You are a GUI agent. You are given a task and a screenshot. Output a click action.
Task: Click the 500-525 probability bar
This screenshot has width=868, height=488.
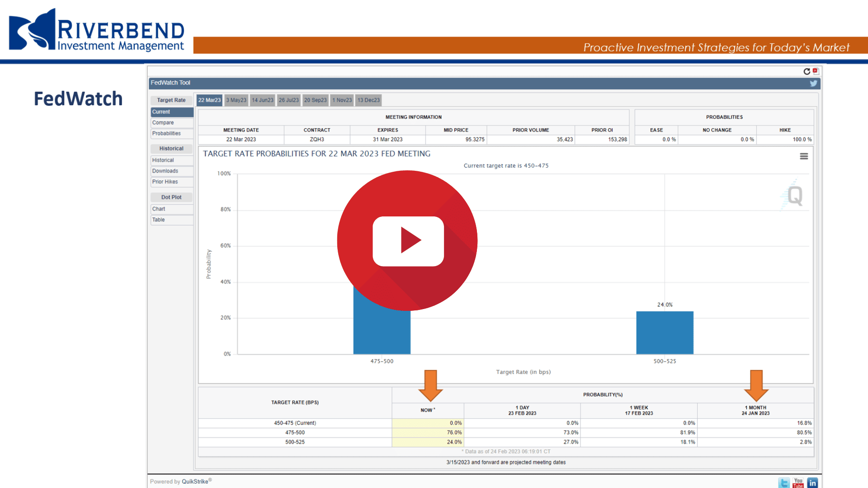point(665,333)
